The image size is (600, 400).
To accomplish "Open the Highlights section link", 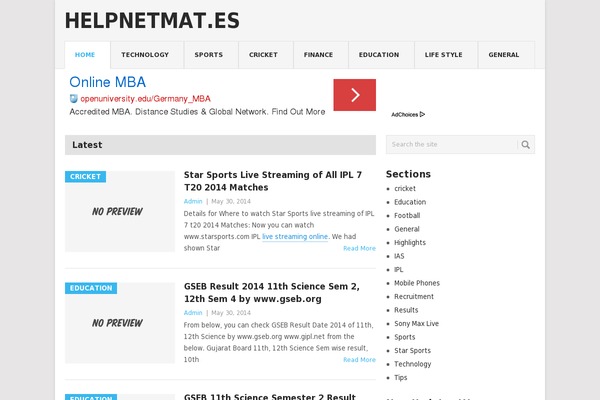I will 410,243.
